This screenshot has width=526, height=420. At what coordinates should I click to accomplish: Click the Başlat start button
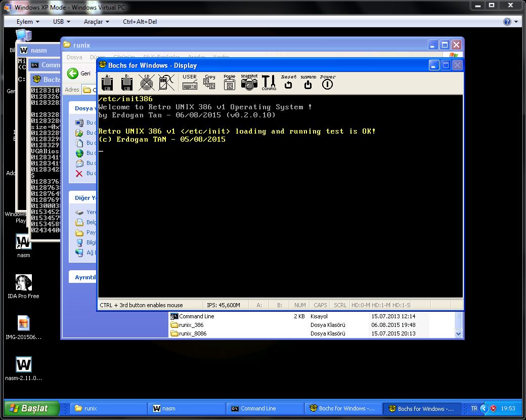point(31,408)
